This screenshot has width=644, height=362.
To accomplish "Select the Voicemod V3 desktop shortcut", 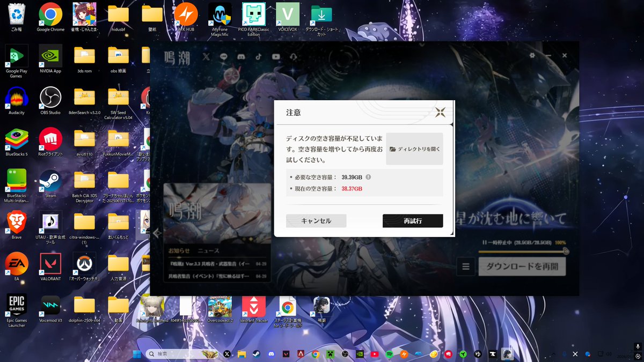I will (50, 308).
